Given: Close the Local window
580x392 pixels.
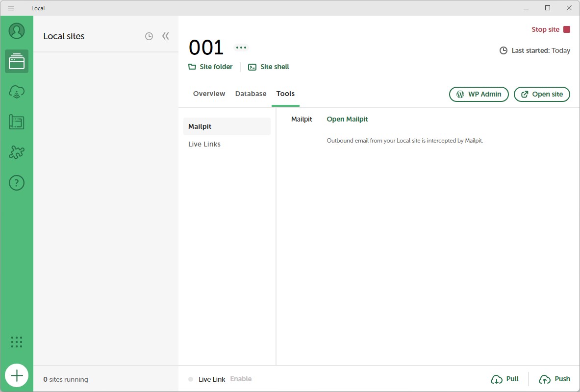Looking at the screenshot, I should coord(569,8).
